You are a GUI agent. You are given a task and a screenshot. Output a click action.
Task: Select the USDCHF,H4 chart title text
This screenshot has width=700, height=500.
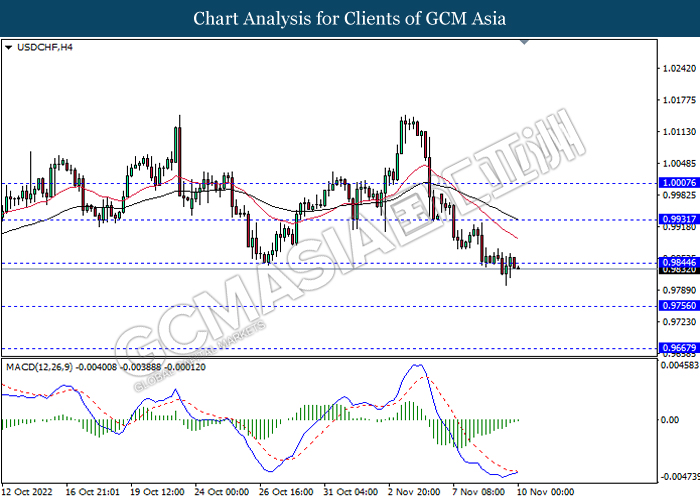(x=45, y=47)
